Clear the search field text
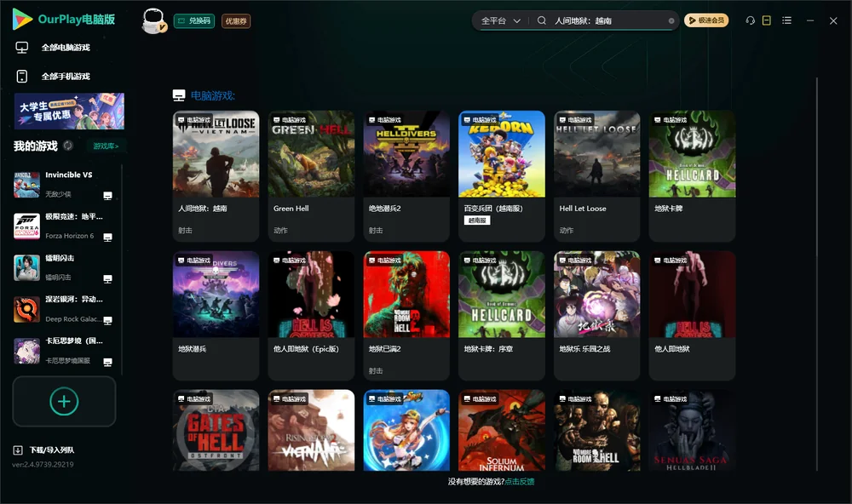This screenshot has height=504, width=852. [x=671, y=20]
